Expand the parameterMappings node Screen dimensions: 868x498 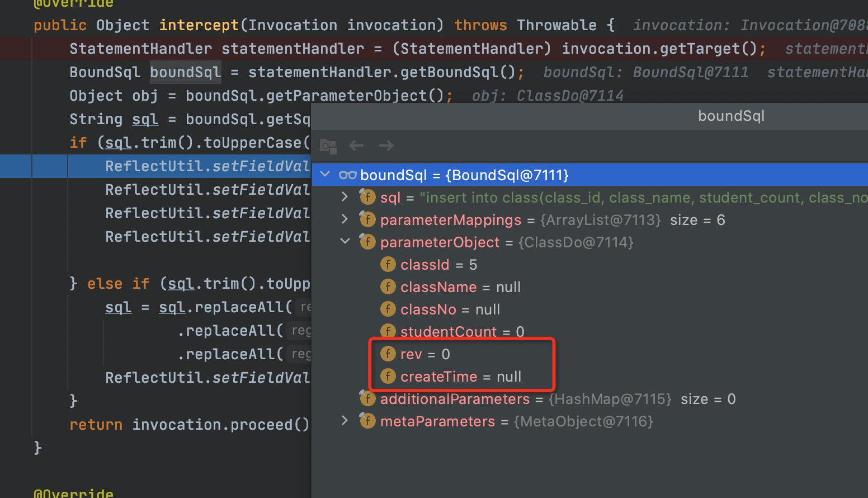345,219
